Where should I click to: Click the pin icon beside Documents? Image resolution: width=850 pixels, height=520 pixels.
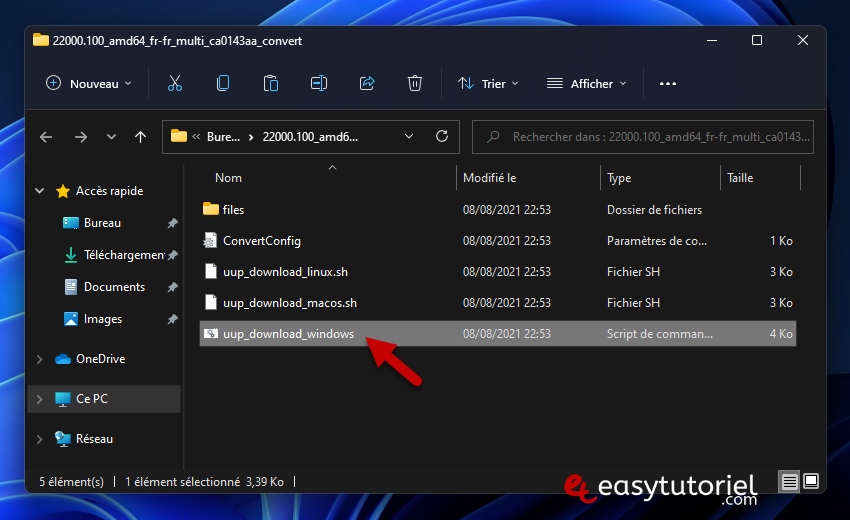172,287
